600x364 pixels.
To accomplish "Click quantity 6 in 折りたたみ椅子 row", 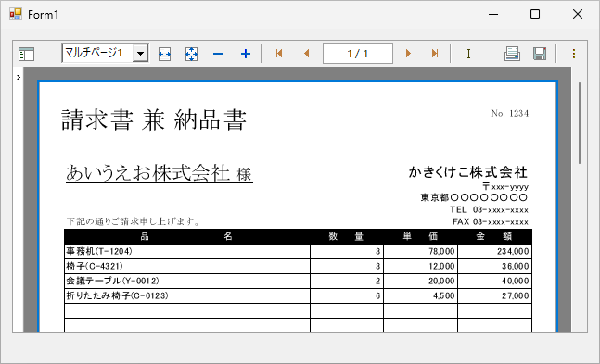I will click(347, 295).
